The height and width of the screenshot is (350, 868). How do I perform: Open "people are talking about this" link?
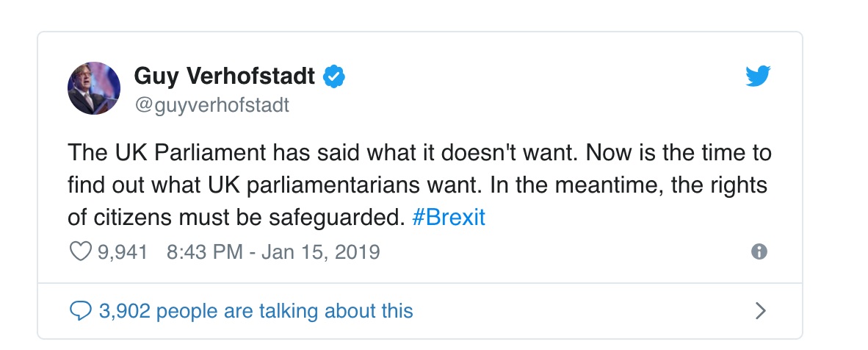(285, 311)
